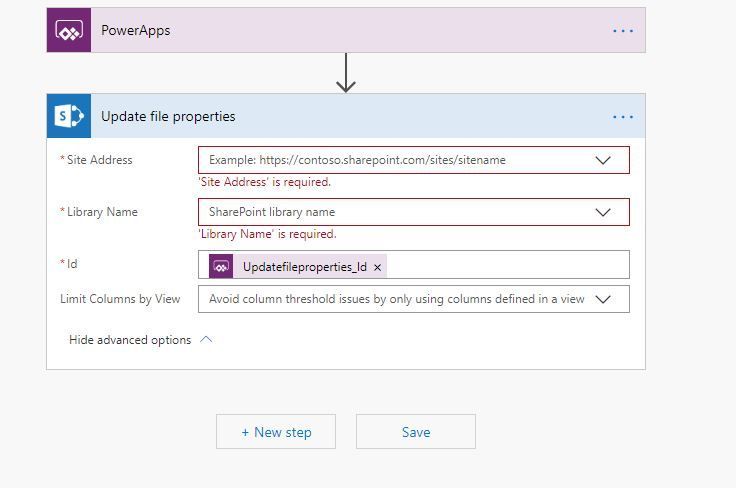Open Update file properties ellipsis menu
The height and width of the screenshot is (488, 736).
point(623,117)
